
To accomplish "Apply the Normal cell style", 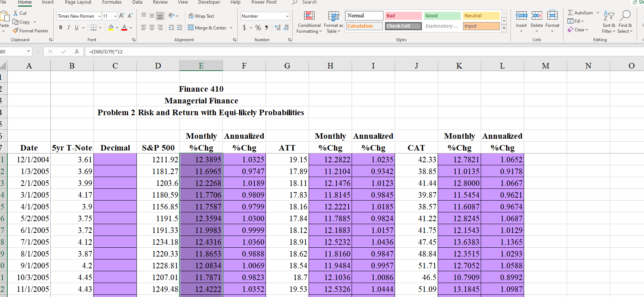I will (364, 16).
